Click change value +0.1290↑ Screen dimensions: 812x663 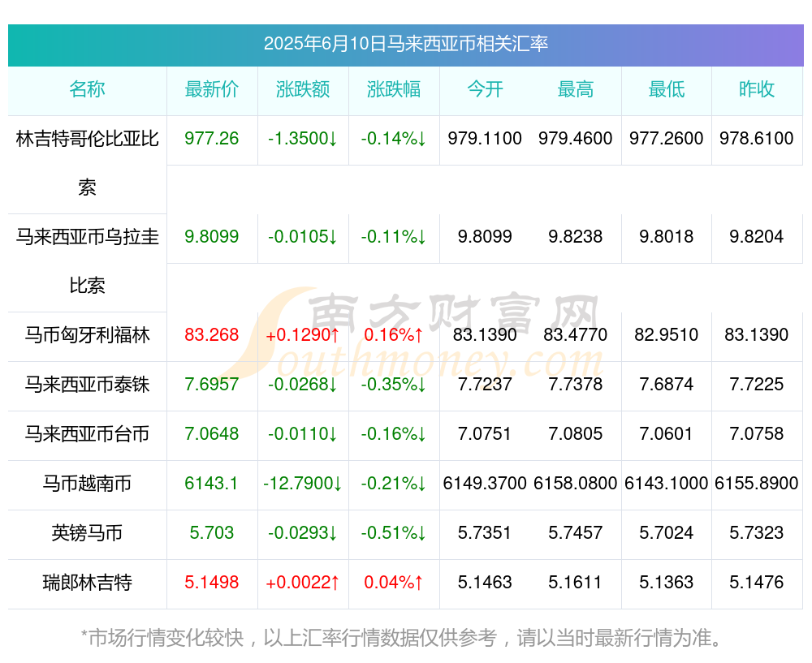[x=303, y=335]
